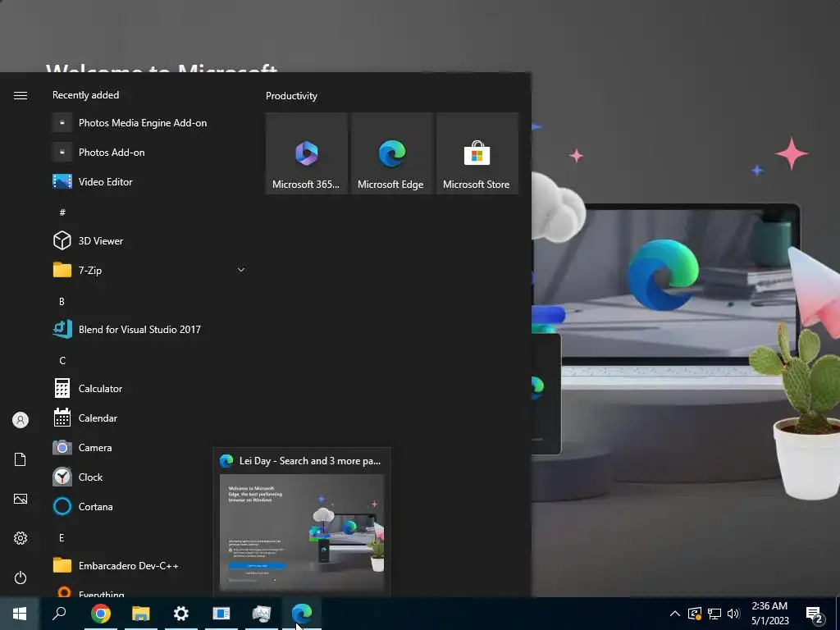Open File Explorer from taskbar

141,614
